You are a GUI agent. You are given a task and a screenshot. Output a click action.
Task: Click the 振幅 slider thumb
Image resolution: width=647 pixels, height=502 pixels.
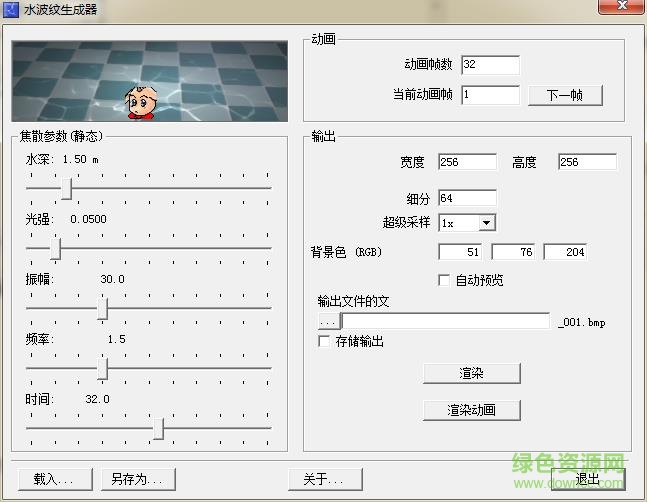pos(102,309)
